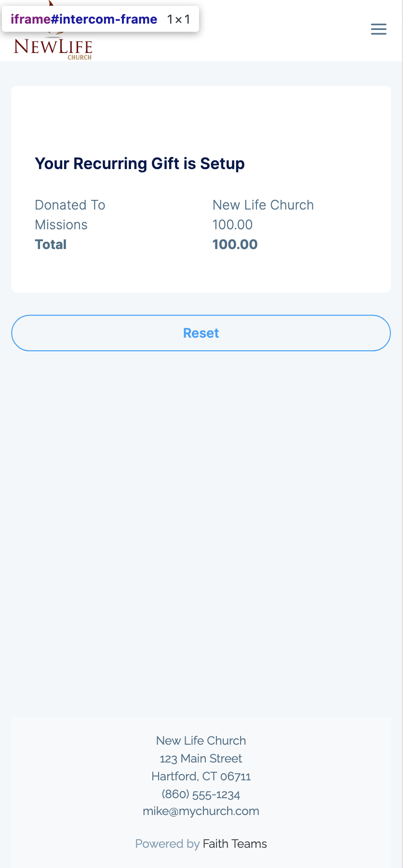Click the footer "New Life Church" name

point(201,740)
